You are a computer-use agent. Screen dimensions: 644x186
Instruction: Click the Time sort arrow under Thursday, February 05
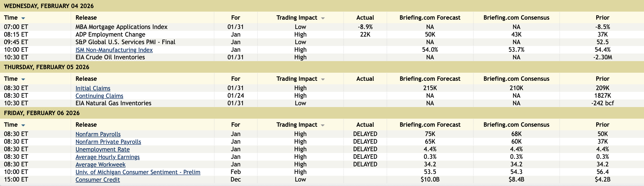(23, 79)
